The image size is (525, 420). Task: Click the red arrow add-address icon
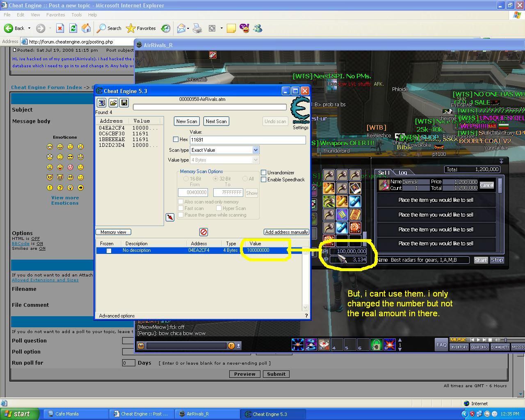(x=170, y=217)
